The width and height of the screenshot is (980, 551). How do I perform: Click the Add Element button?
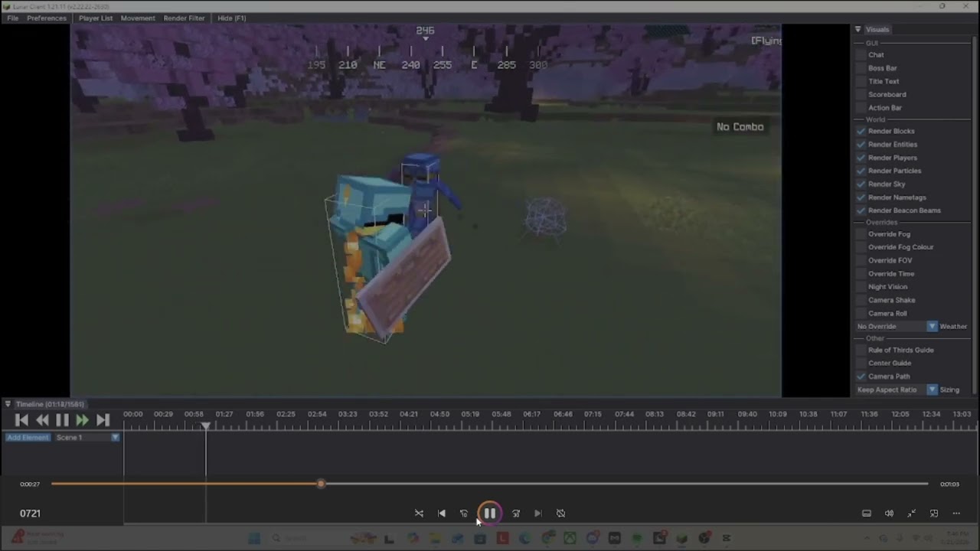(28, 438)
